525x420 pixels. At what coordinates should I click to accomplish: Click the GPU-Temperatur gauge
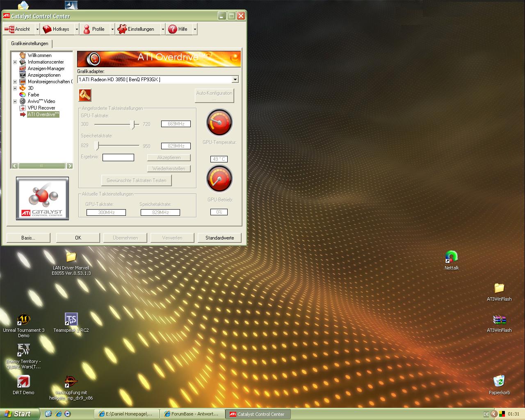[x=219, y=122]
